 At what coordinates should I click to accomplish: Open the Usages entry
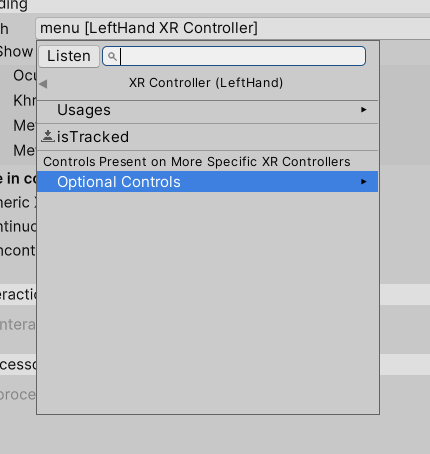click(207, 110)
